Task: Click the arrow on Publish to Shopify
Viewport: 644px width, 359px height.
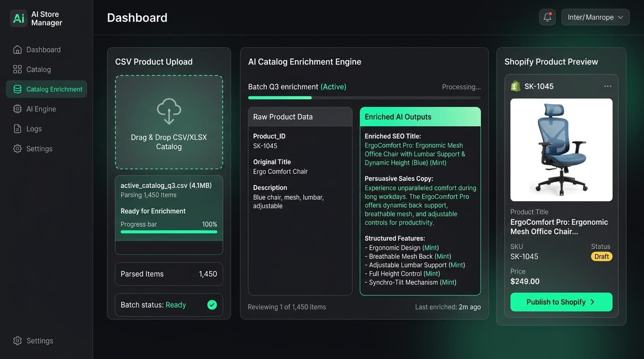Action: point(593,302)
